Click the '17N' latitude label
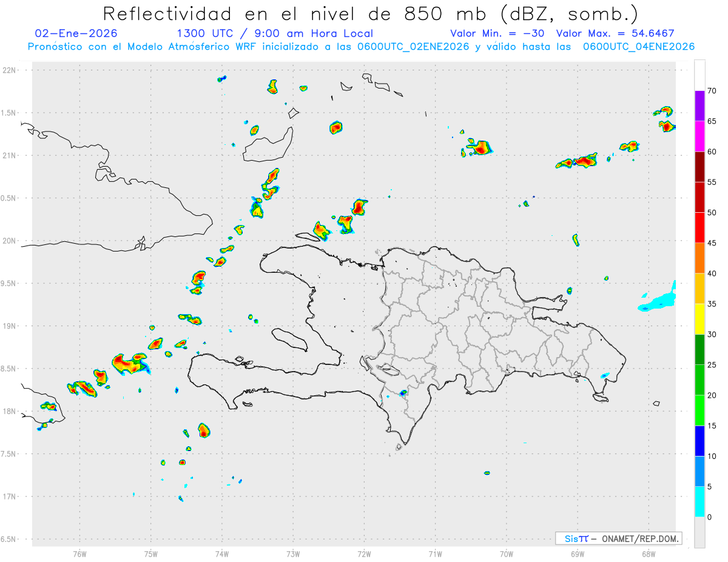The height and width of the screenshot is (562, 728). [x=10, y=497]
